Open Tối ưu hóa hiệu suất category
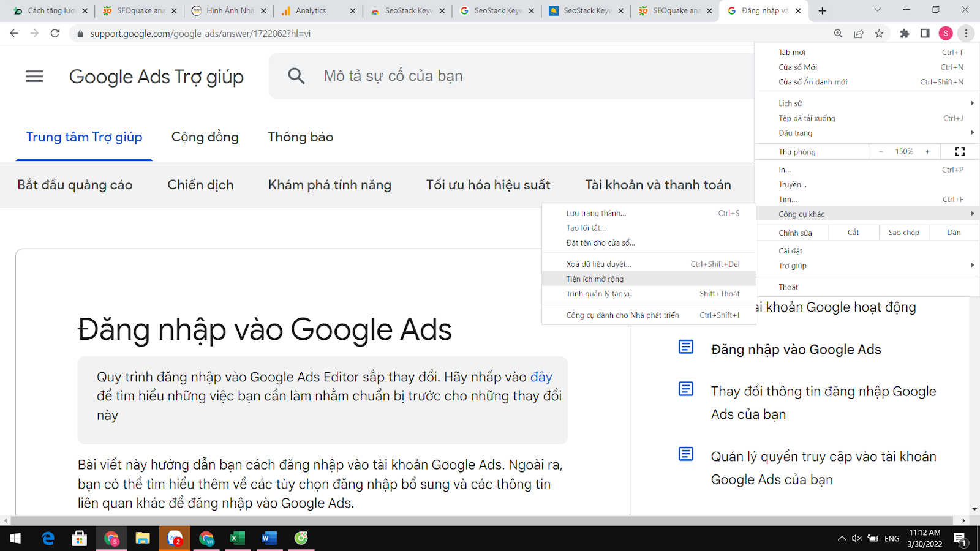 pyautogui.click(x=488, y=185)
